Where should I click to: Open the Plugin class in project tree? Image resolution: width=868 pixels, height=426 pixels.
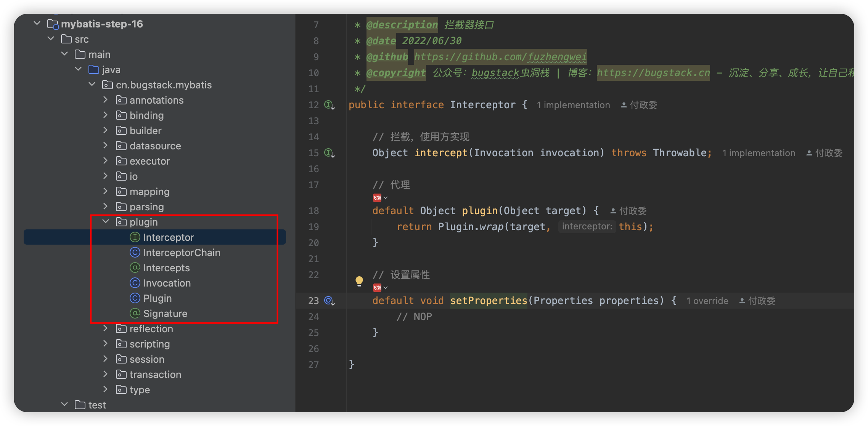pos(157,298)
